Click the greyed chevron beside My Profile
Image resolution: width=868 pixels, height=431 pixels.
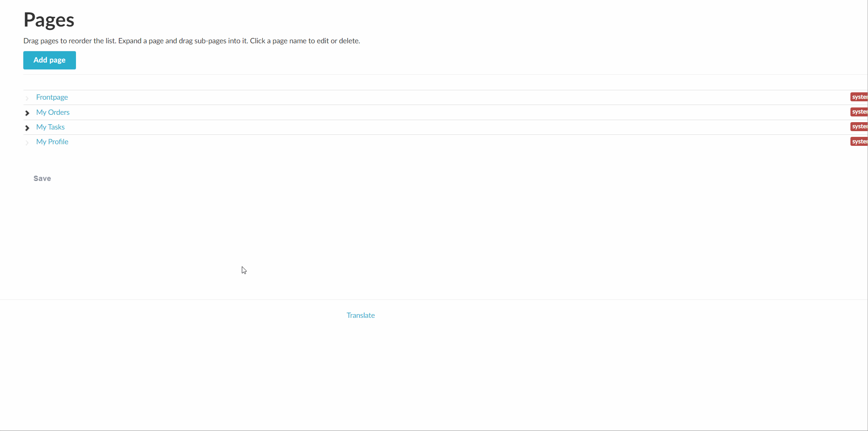pyautogui.click(x=27, y=143)
